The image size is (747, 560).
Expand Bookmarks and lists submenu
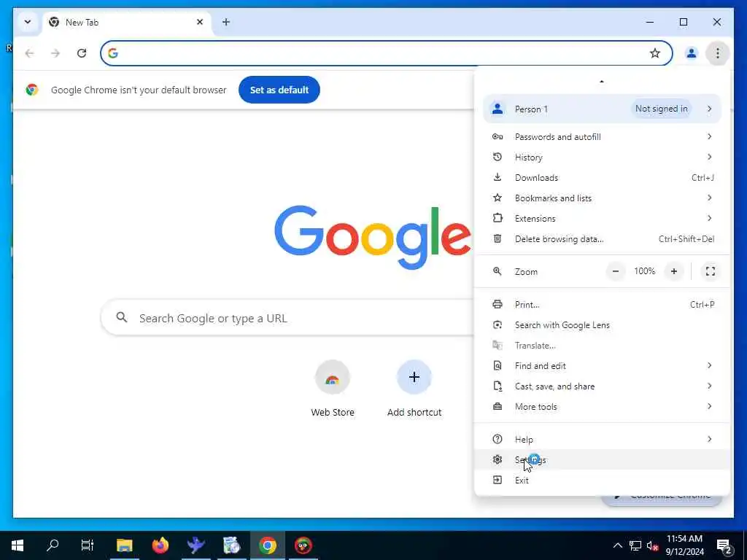coord(602,198)
